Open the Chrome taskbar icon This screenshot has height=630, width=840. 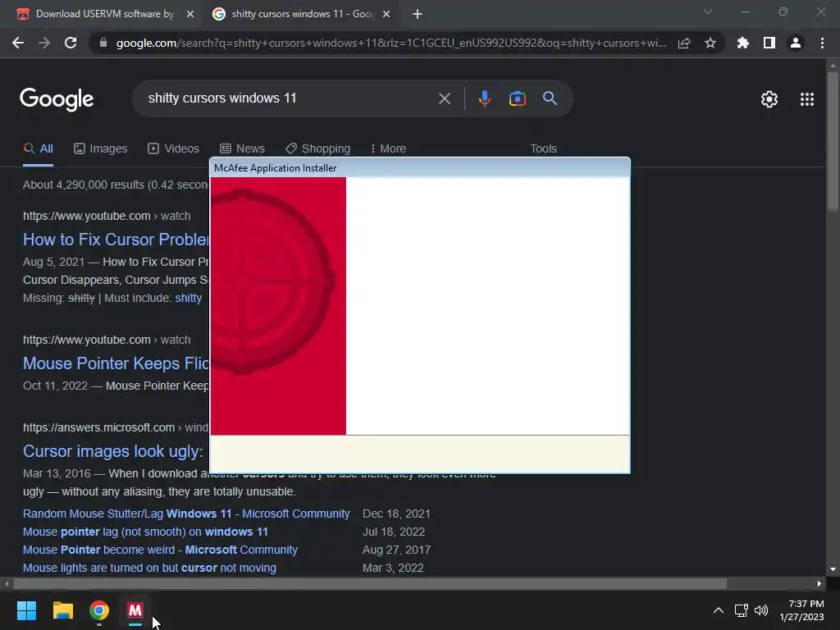[x=99, y=610]
